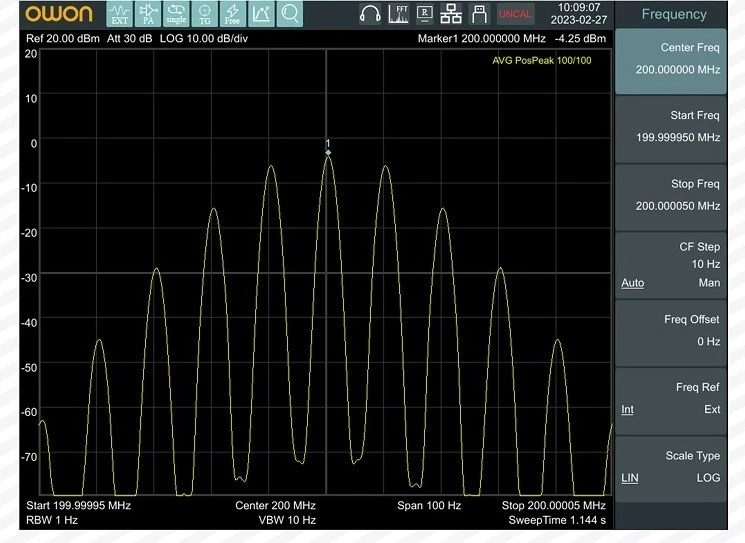This screenshot has height=543, width=745.
Task: Click marker 1 diamond on trace
Action: [328, 152]
